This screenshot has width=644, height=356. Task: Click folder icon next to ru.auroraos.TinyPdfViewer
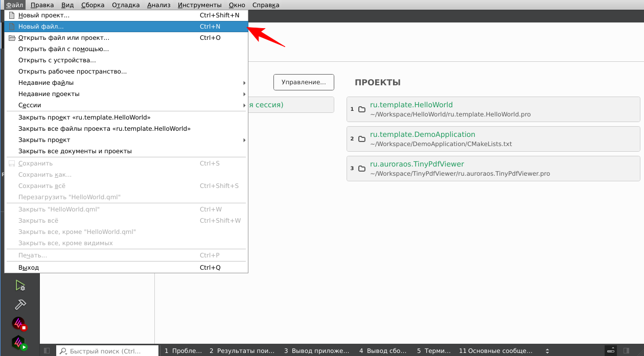click(x=362, y=169)
